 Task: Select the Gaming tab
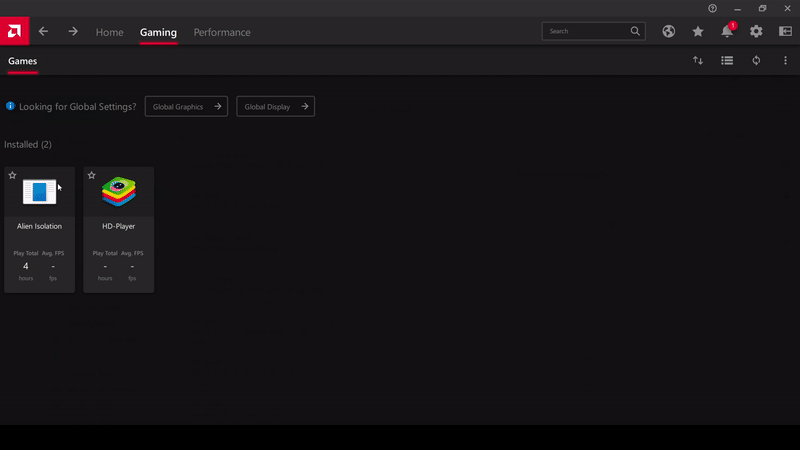[x=158, y=32]
